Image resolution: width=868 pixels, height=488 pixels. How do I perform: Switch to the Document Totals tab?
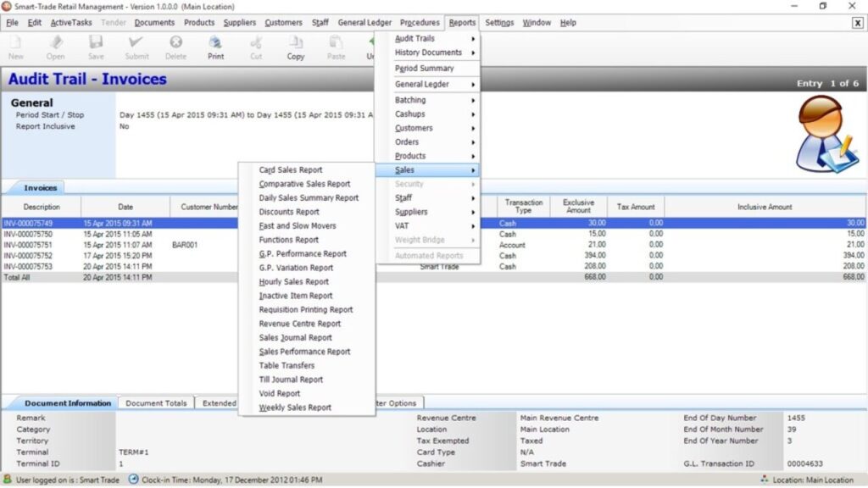point(156,402)
